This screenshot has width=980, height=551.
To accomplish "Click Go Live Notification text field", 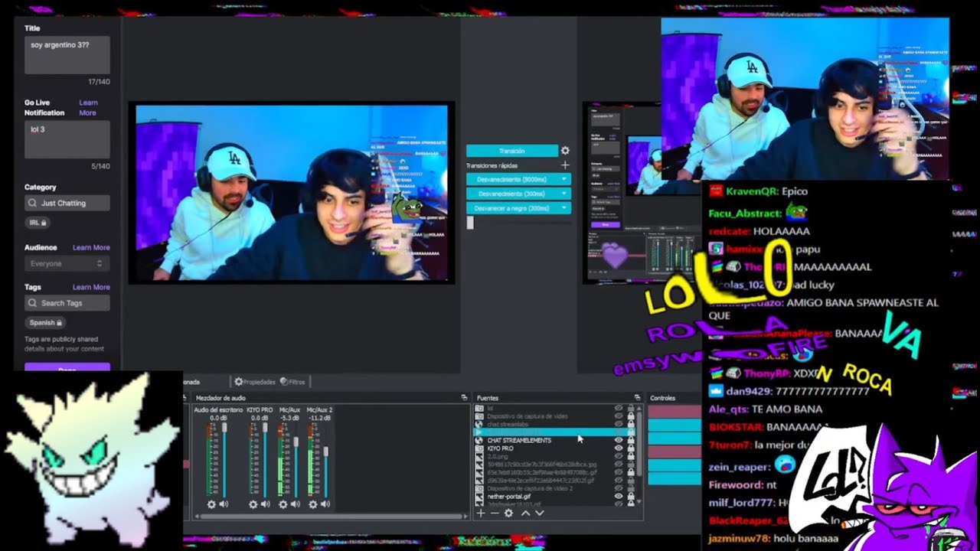I will click(67, 139).
